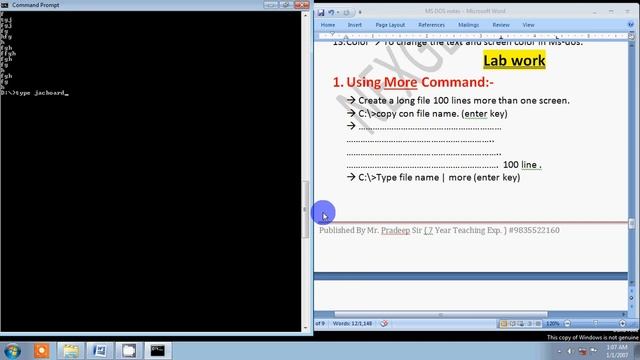640x360 pixels.
Task: Open the Review ribbon tab
Action: click(x=501, y=25)
